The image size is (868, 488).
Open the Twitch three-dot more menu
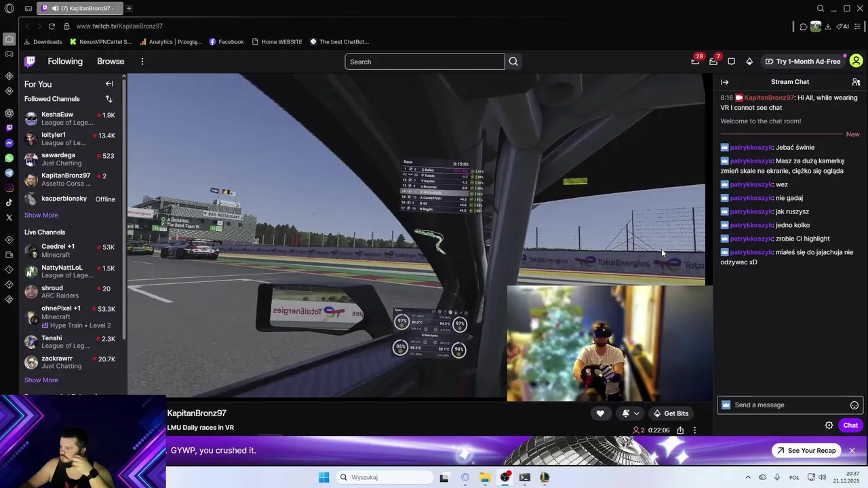pyautogui.click(x=142, y=62)
